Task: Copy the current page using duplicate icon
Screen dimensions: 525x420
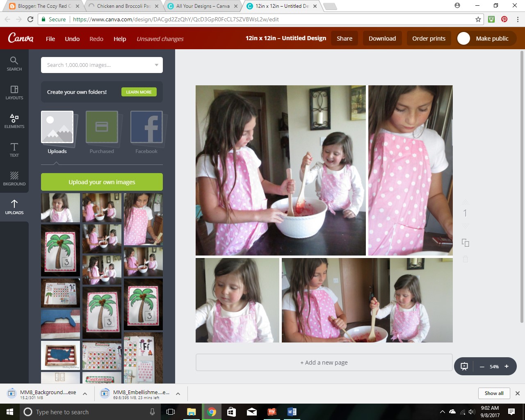Action: coord(465,243)
